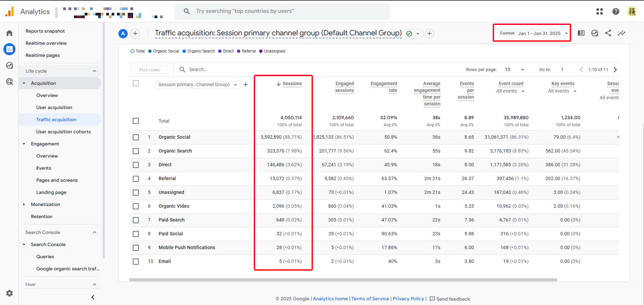Collapse the Search Console section header

click(x=94, y=232)
